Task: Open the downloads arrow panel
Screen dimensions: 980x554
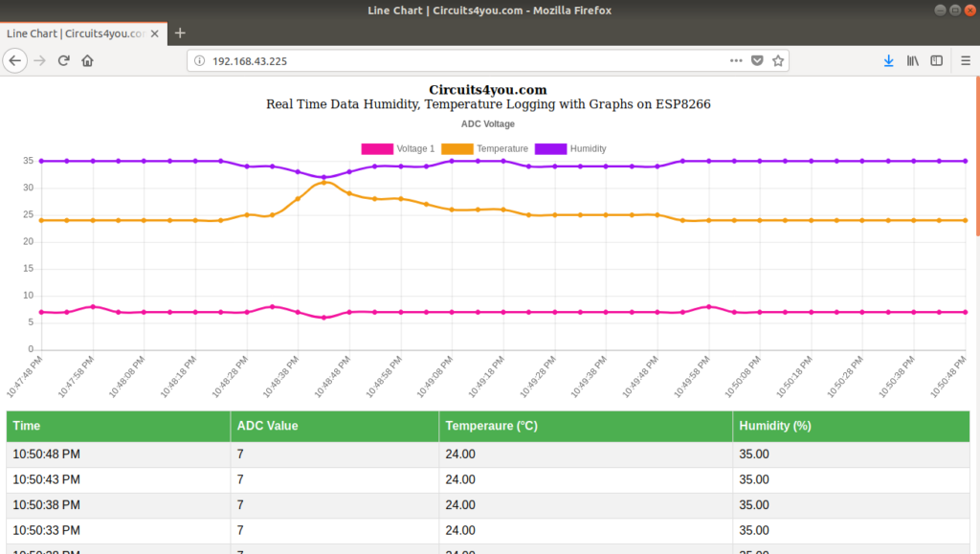Action: point(888,60)
